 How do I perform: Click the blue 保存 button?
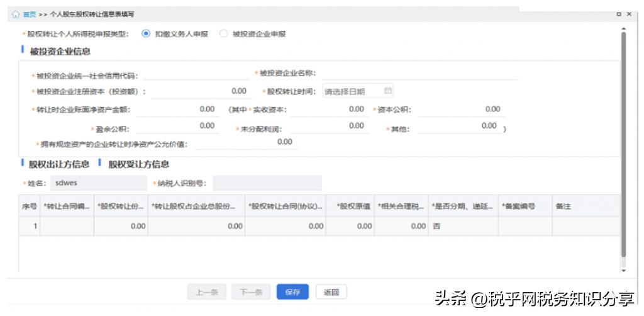pyautogui.click(x=292, y=292)
